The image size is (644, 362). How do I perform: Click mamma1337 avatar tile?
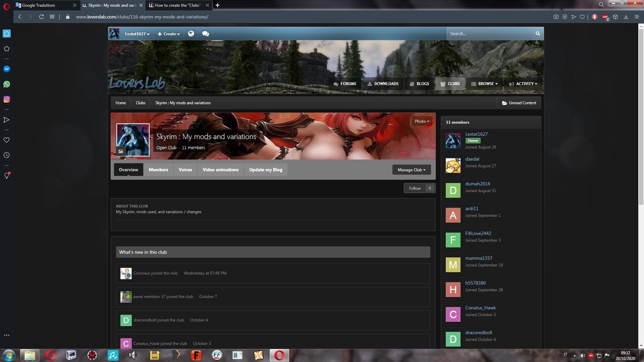coord(453,265)
